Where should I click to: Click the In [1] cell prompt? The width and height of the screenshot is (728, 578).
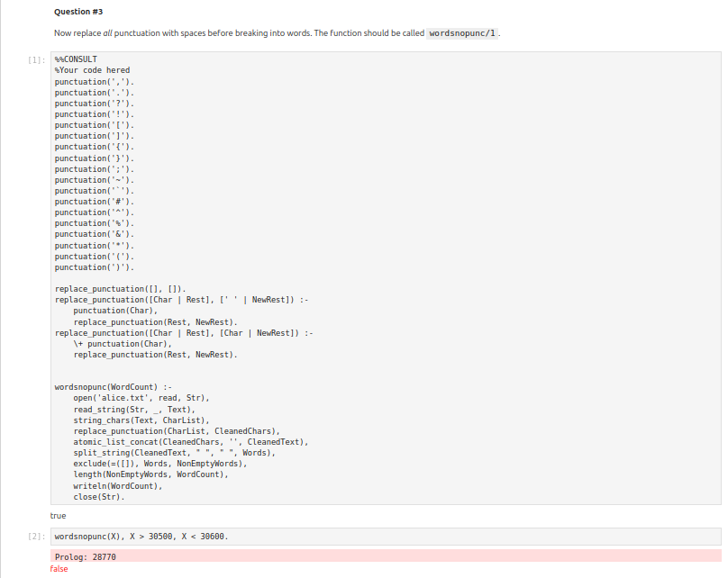pyautogui.click(x=34, y=59)
